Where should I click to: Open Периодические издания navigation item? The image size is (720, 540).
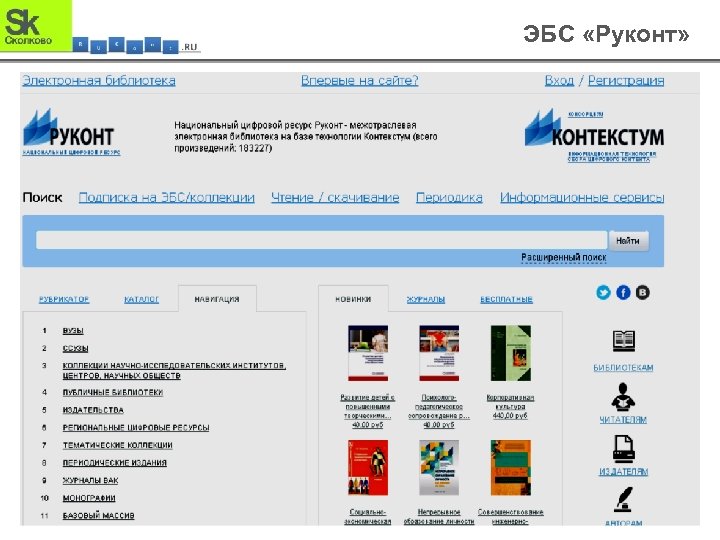click(x=115, y=462)
